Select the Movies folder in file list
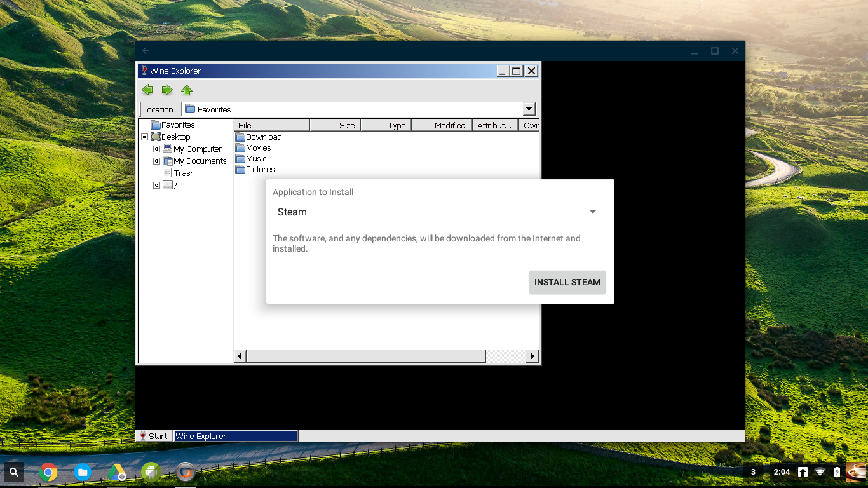The height and width of the screenshot is (488, 868). (254, 147)
